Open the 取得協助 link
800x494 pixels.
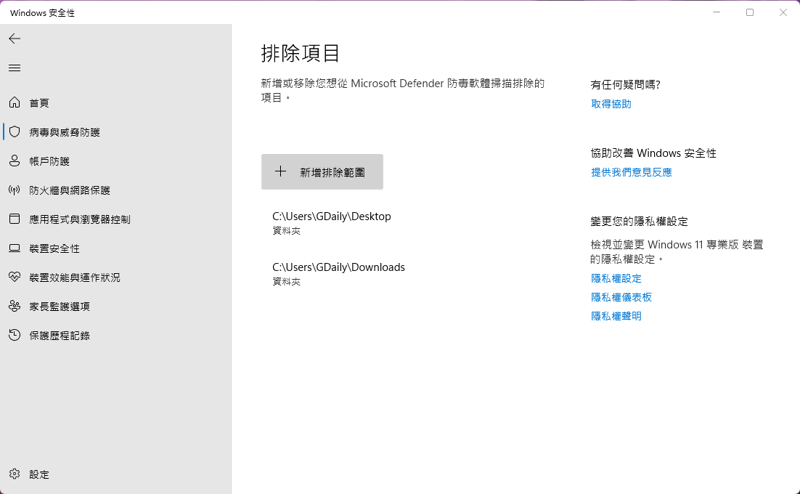(611, 104)
